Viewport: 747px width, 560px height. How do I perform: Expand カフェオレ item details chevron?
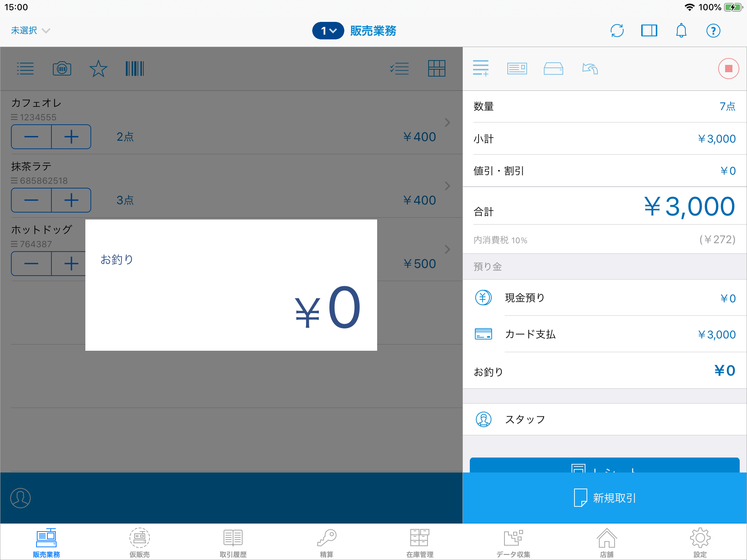click(448, 122)
